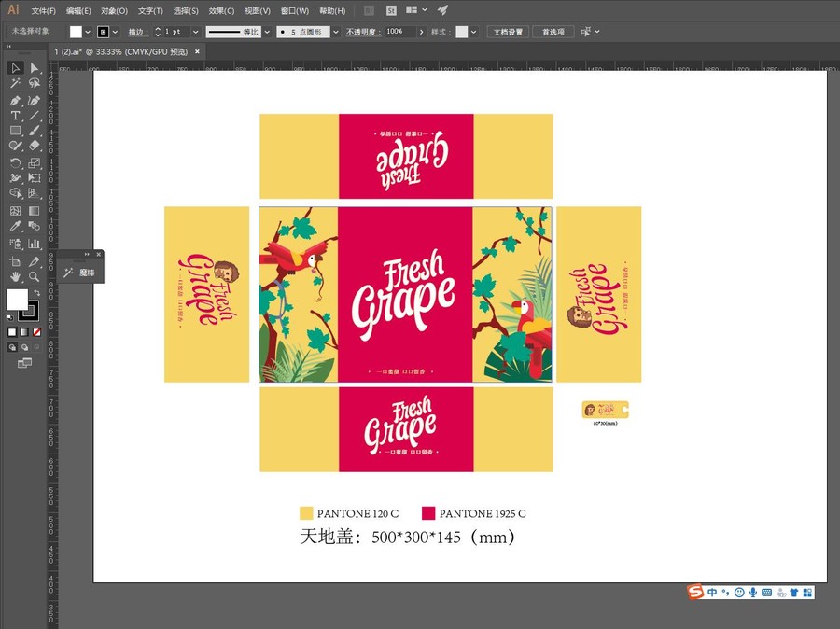
Task: Toggle Sogou punctuation mode
Action: (x=725, y=592)
